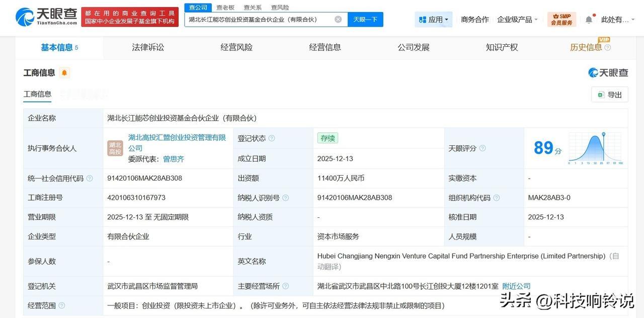Click the 武汉市武昌区市场监督管理局 registrar value
Image resolution: width=644 pixels, height=318 pixels.
point(152,286)
